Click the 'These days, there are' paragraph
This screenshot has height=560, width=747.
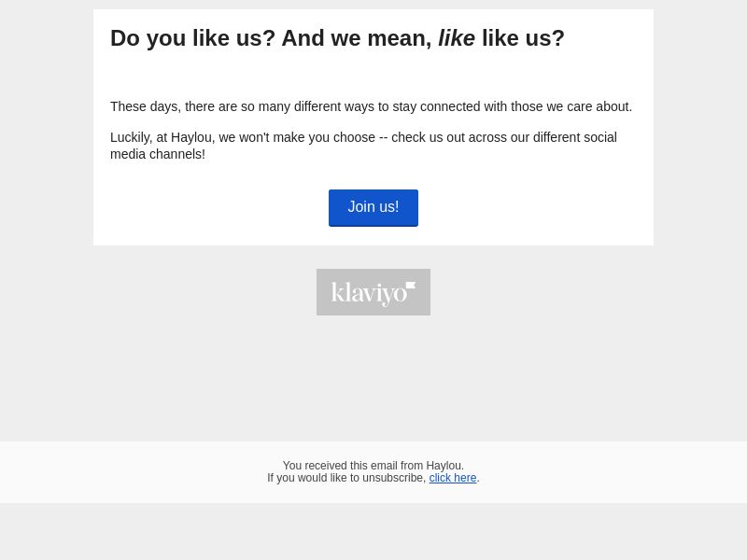(371, 106)
